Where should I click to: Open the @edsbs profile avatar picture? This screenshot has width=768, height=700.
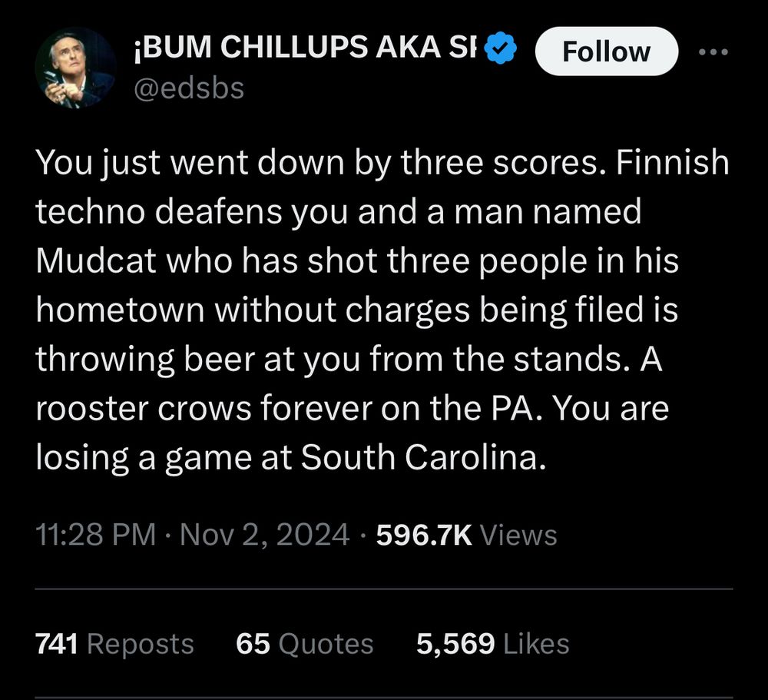pyautogui.click(x=75, y=68)
